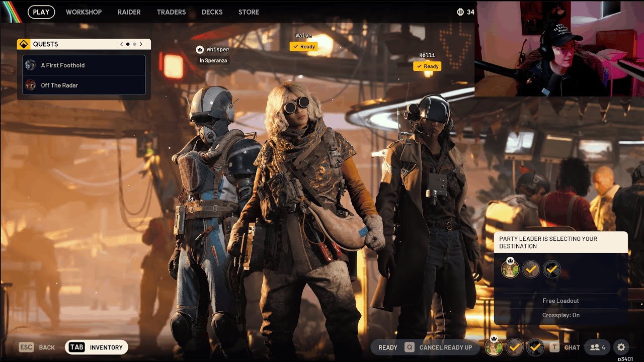Screen dimensions: 644x362
Task: Click the Ready label in bottom bar
Action: [x=388, y=347]
